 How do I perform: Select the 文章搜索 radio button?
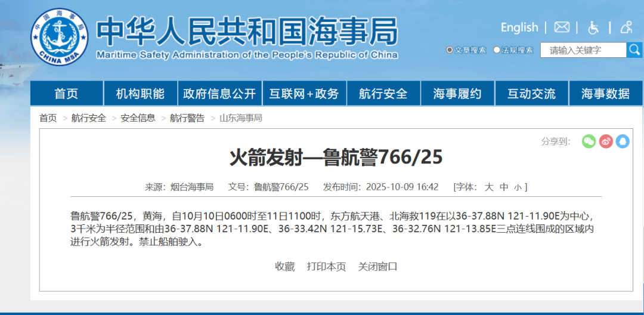pyautogui.click(x=450, y=50)
